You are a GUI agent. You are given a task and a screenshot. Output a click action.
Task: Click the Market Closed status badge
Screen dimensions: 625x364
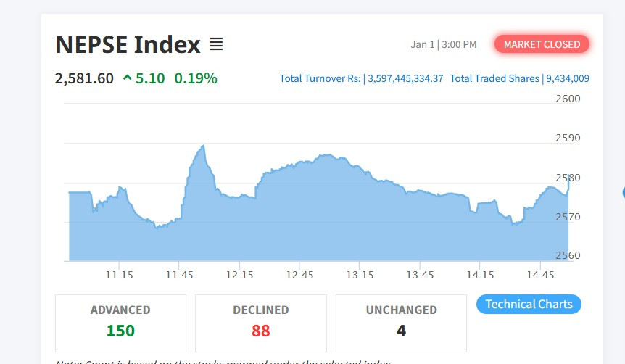(542, 44)
